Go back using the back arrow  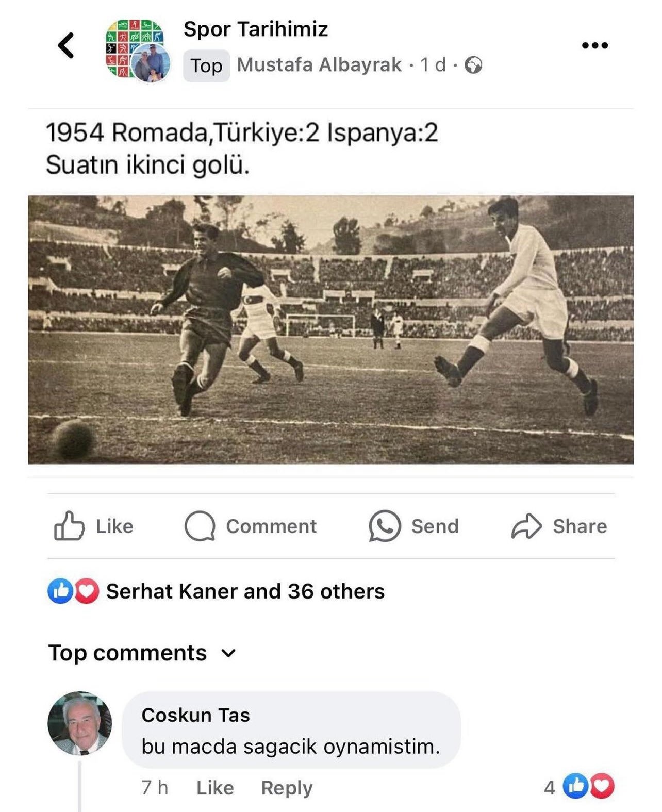point(66,45)
